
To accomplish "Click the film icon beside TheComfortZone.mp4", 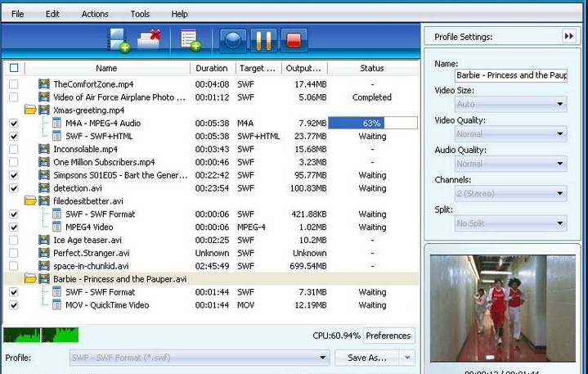I will [44, 84].
